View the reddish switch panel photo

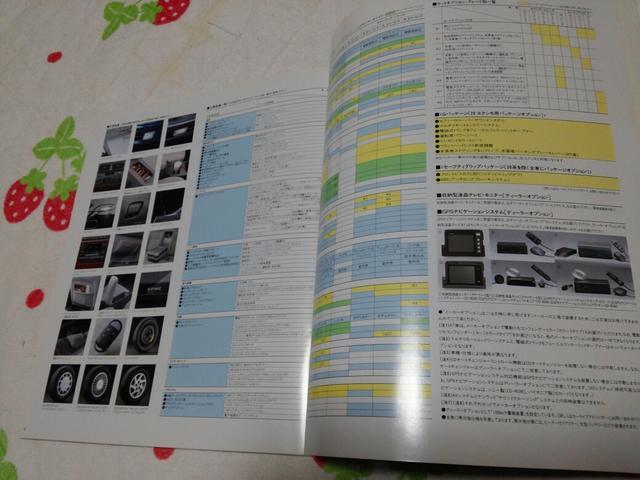pos(141,172)
